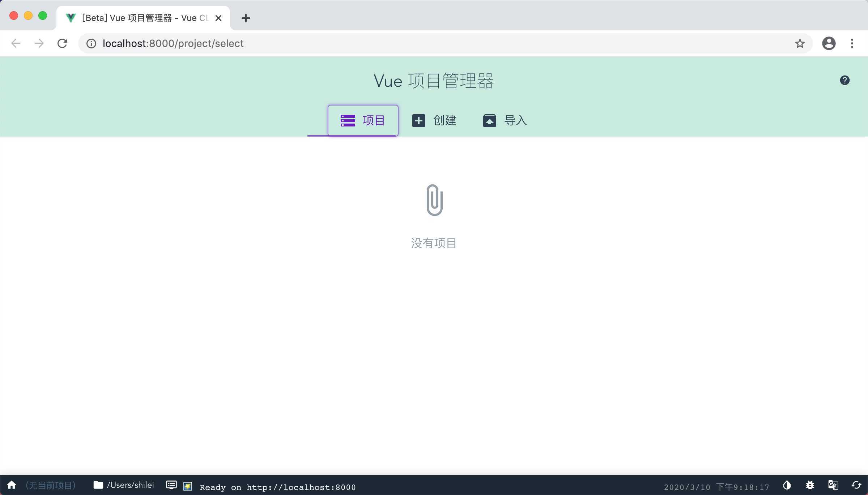Switch to the 项目 tab
Image resolution: width=868 pixels, height=495 pixels.
pos(363,120)
